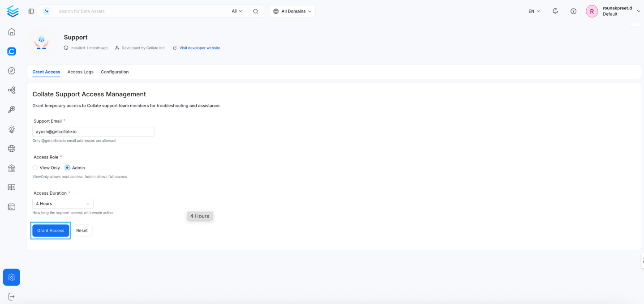The height and width of the screenshot is (304, 644).
Task: Open the domains globe sidebar icon
Action: click(x=12, y=148)
